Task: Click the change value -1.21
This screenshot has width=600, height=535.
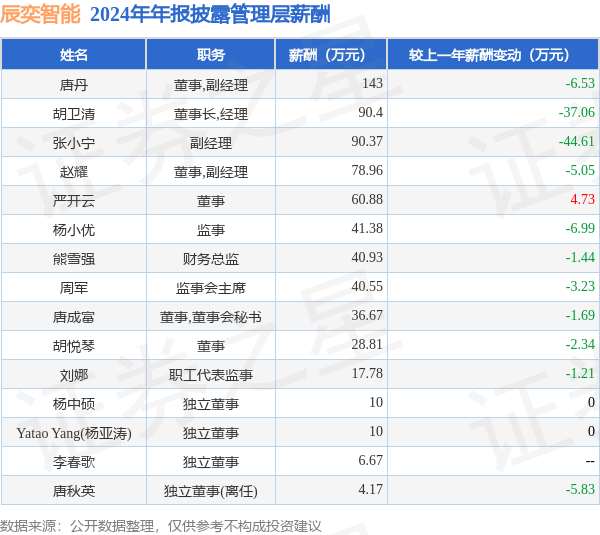Action: click(580, 374)
